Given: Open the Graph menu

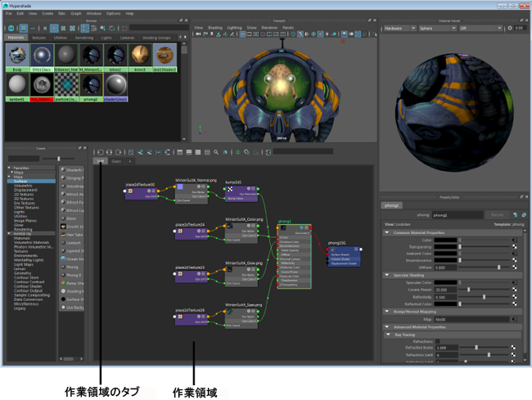Looking at the screenshot, I should click(76, 14).
